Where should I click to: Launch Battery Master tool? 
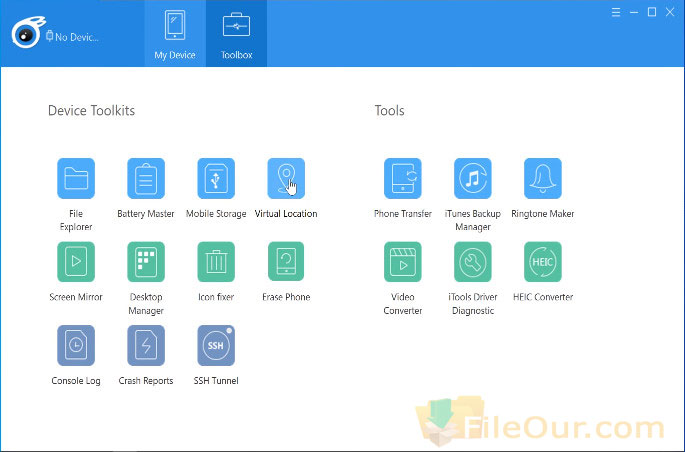coord(146,179)
